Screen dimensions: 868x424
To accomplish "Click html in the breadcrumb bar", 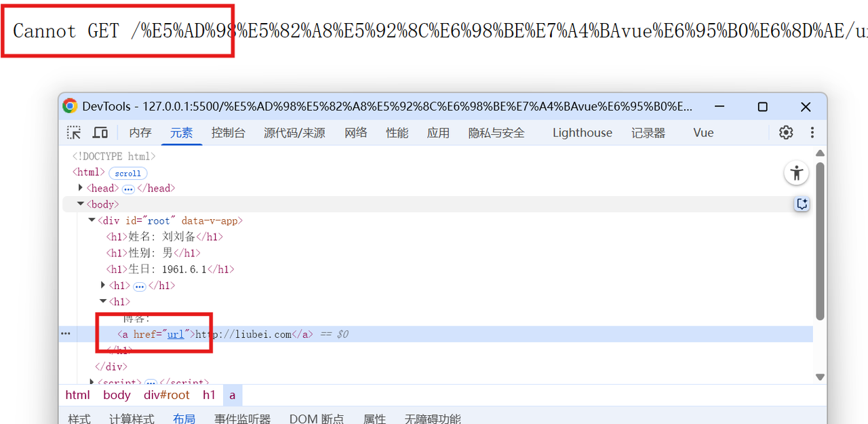I will [x=77, y=395].
